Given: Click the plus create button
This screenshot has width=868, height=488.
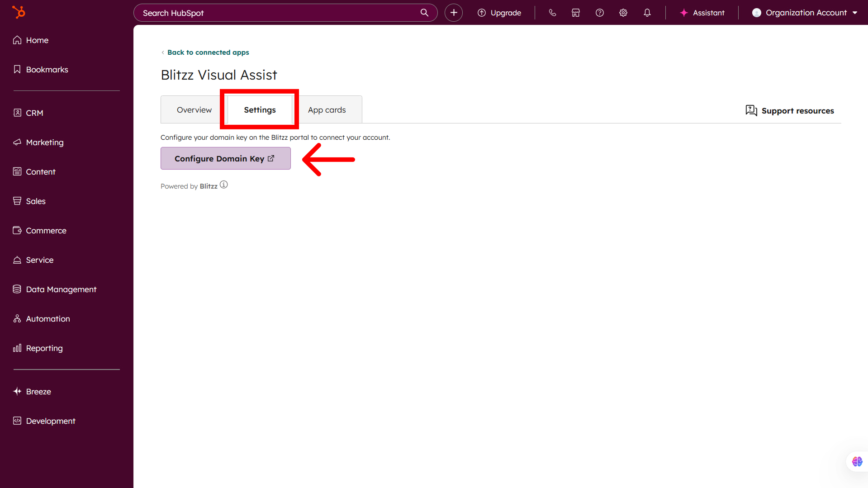Looking at the screenshot, I should (454, 13).
